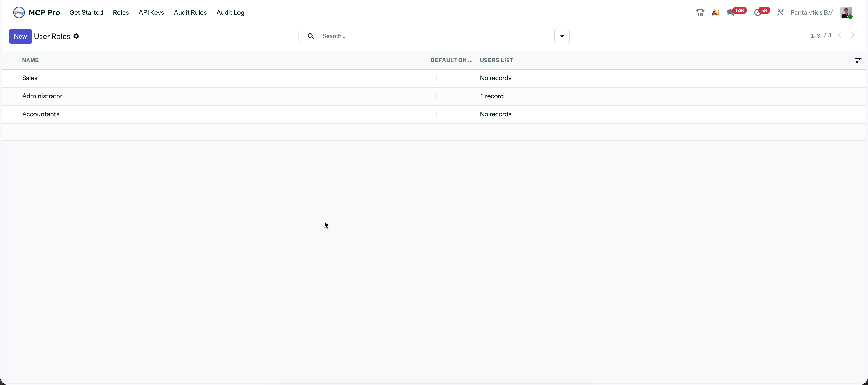The width and height of the screenshot is (868, 385).
Task: Click 'No records' in Accountants row
Action: 495,114
